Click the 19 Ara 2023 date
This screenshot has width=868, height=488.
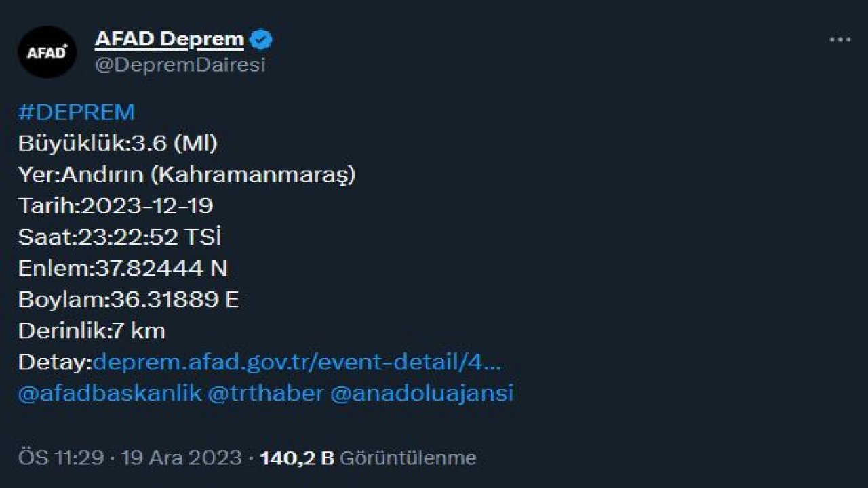click(181, 457)
